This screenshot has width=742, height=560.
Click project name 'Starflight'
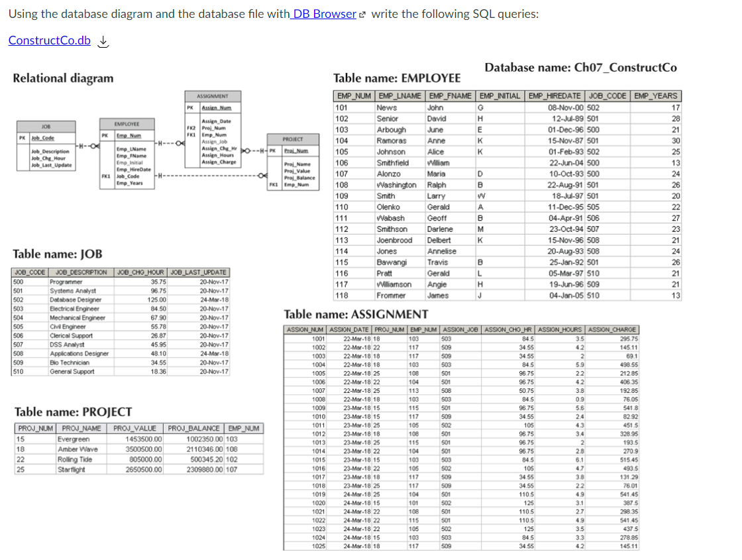[x=72, y=470]
